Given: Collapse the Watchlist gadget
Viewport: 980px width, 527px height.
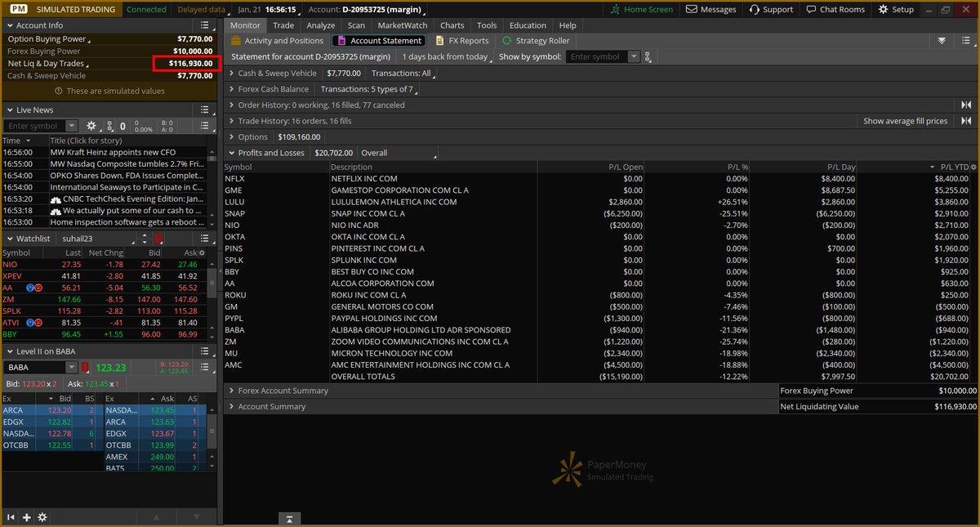Looking at the screenshot, I should 10,238.
